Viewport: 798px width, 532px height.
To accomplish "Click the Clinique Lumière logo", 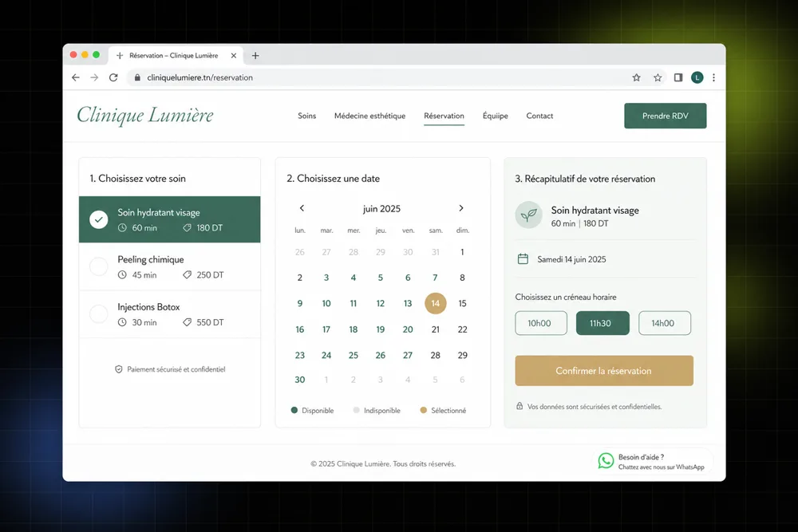I will [x=145, y=115].
